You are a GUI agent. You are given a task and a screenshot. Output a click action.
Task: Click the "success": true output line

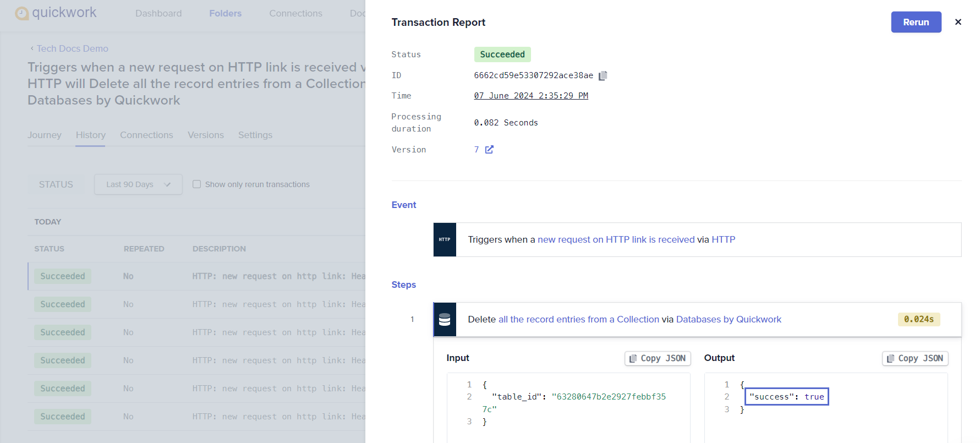[x=786, y=397]
